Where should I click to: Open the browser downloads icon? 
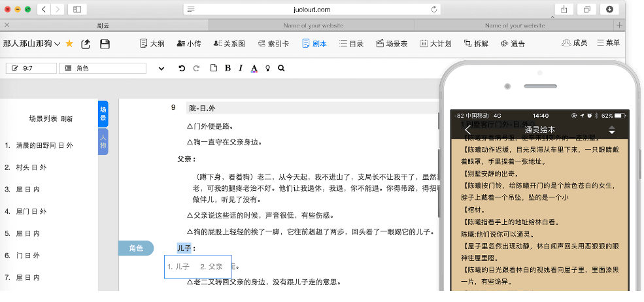click(609, 9)
